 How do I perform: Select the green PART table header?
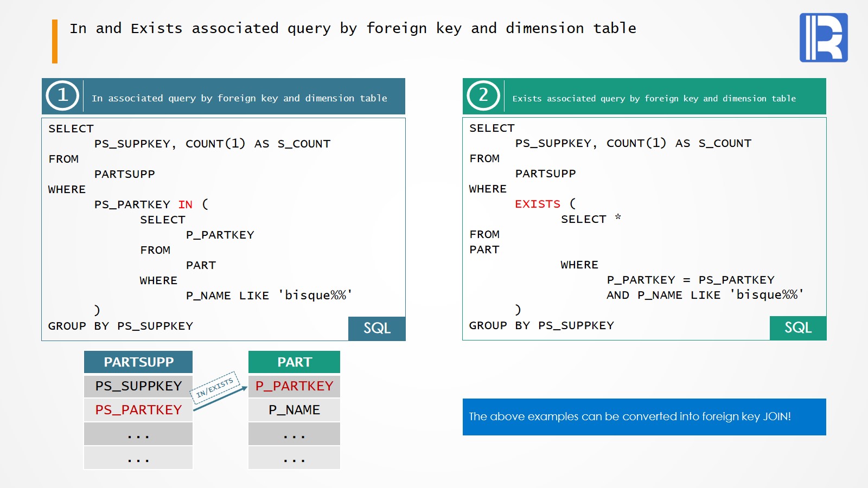click(x=294, y=362)
